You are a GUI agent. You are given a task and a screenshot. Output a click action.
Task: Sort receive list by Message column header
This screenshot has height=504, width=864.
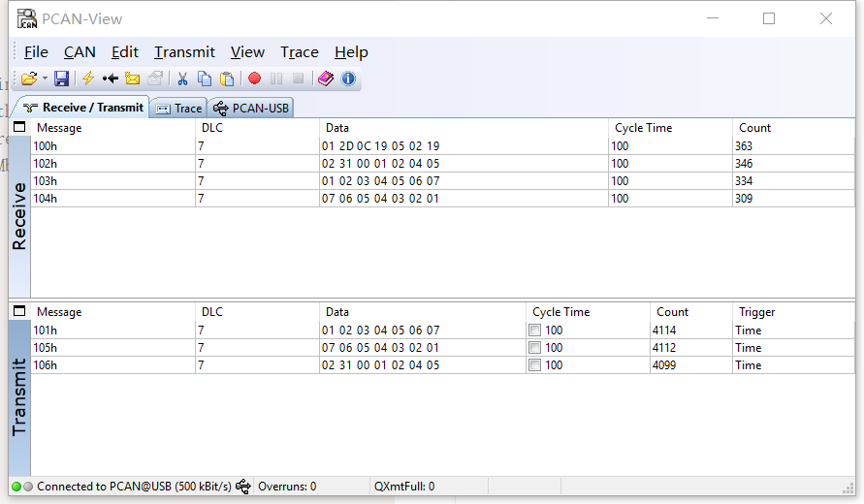pyautogui.click(x=112, y=128)
